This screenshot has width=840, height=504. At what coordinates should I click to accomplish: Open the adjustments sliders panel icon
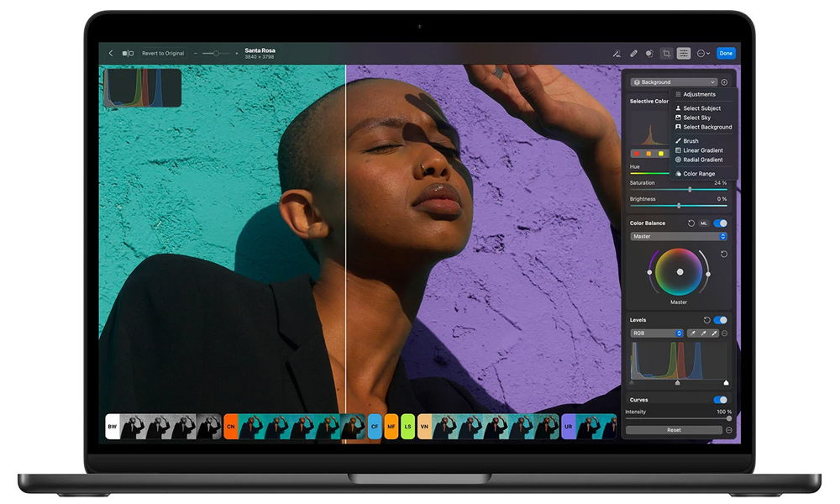tap(684, 53)
